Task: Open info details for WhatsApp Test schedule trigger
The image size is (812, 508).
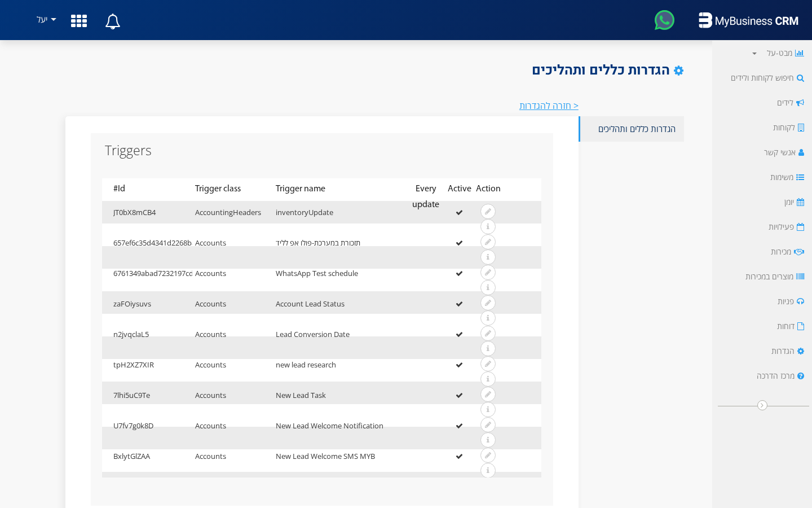Action: [x=487, y=287]
